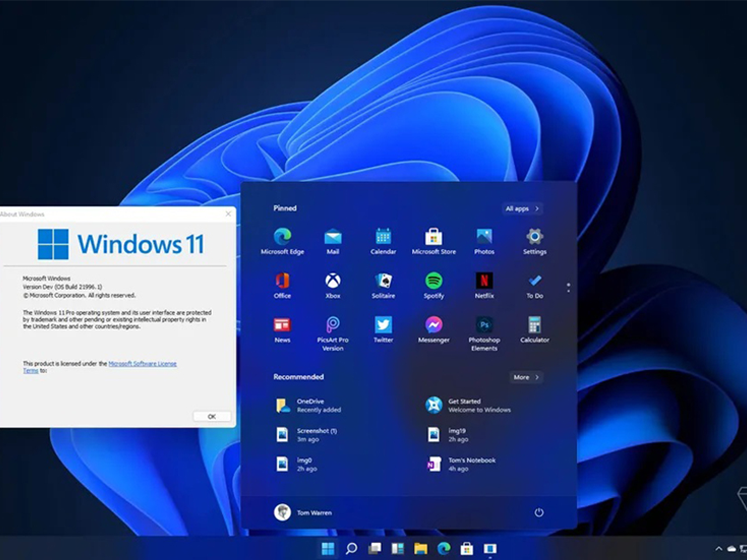Image resolution: width=747 pixels, height=560 pixels.
Task: Click the taskbar Search icon
Action: click(351, 548)
